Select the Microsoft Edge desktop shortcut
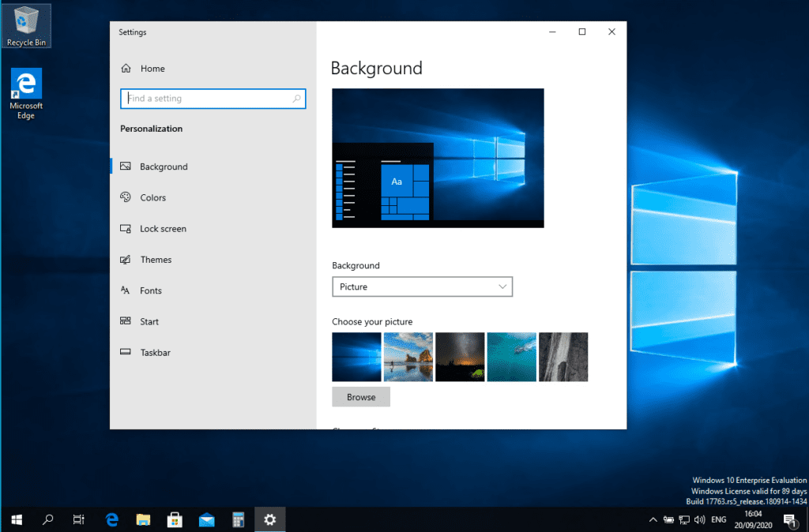This screenshot has width=809, height=532. pyautogui.click(x=26, y=94)
